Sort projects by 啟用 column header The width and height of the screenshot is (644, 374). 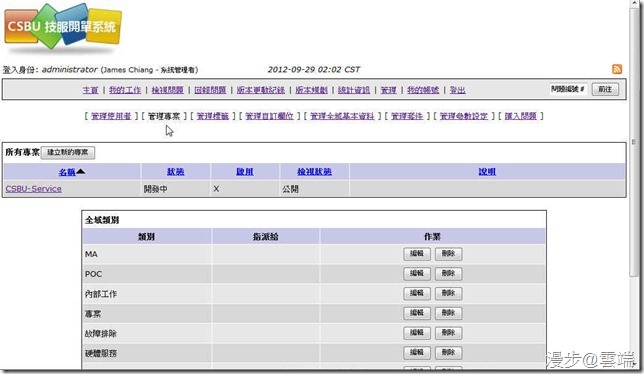pyautogui.click(x=245, y=172)
